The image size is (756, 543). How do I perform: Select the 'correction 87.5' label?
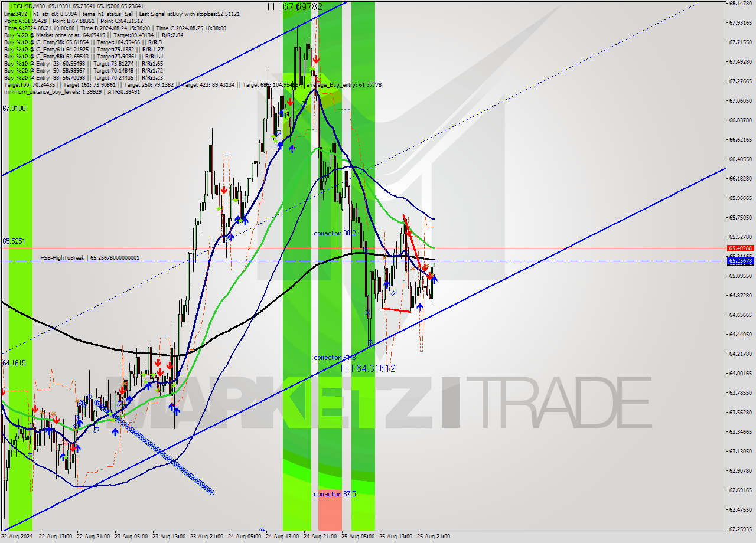[335, 494]
